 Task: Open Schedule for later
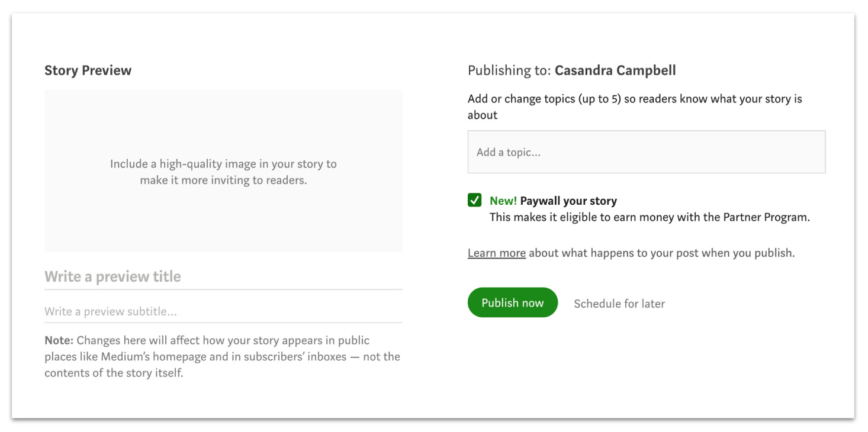tap(619, 303)
